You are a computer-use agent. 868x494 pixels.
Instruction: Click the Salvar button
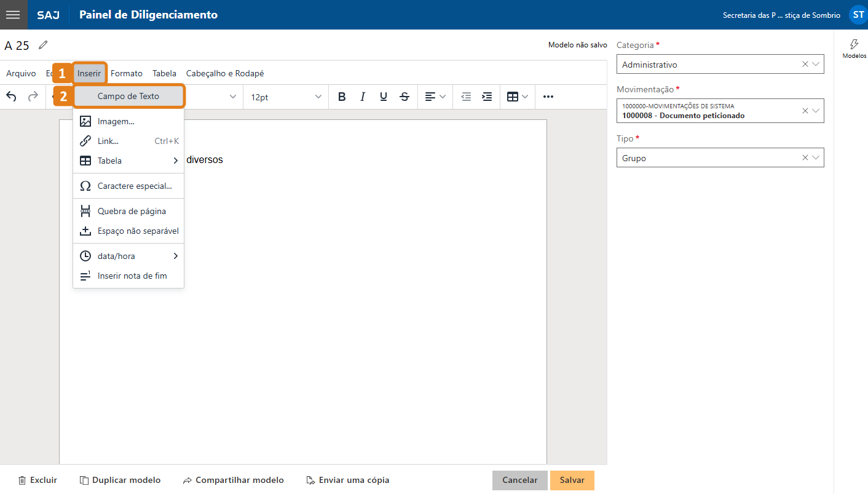(572, 480)
